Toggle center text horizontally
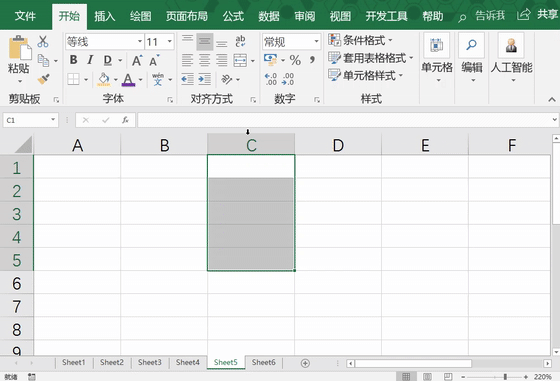 tap(205, 60)
